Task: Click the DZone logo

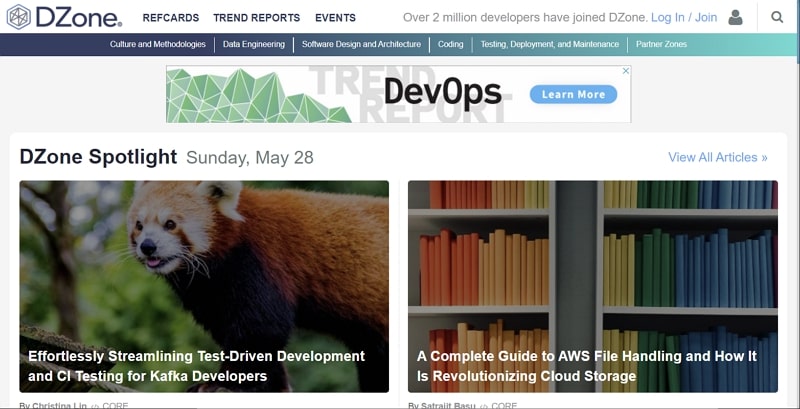Action: (x=64, y=17)
